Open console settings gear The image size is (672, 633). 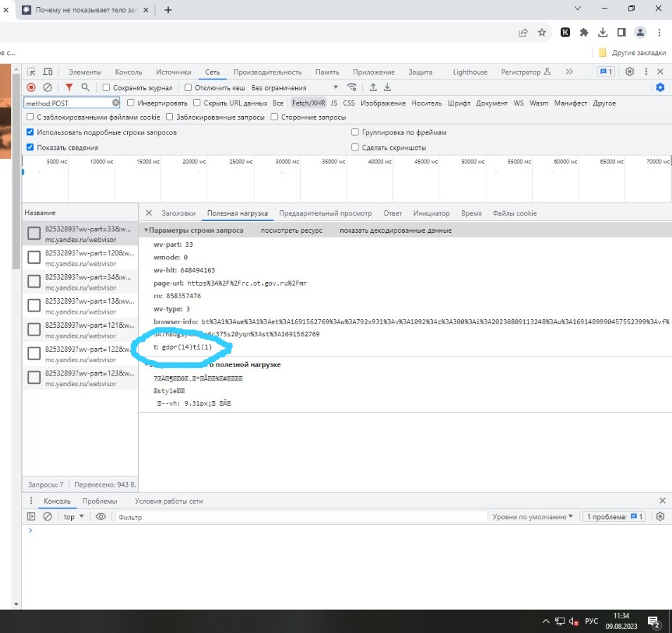click(661, 517)
